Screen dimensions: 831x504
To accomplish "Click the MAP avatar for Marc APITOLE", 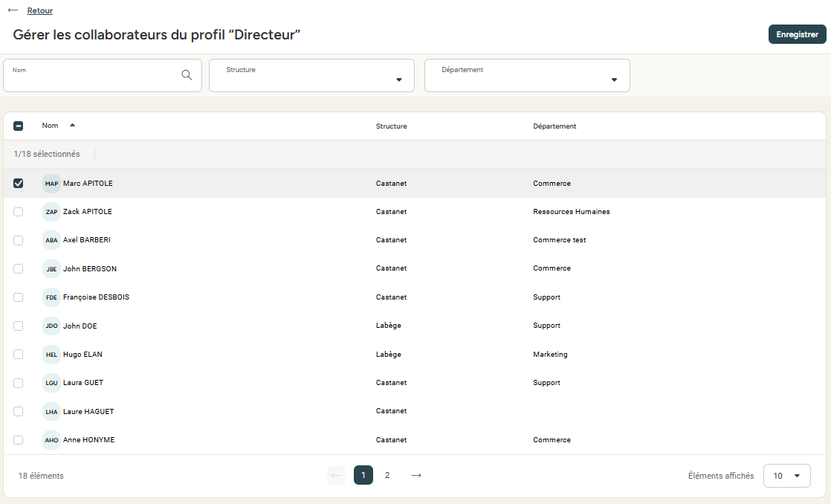I will tap(51, 184).
